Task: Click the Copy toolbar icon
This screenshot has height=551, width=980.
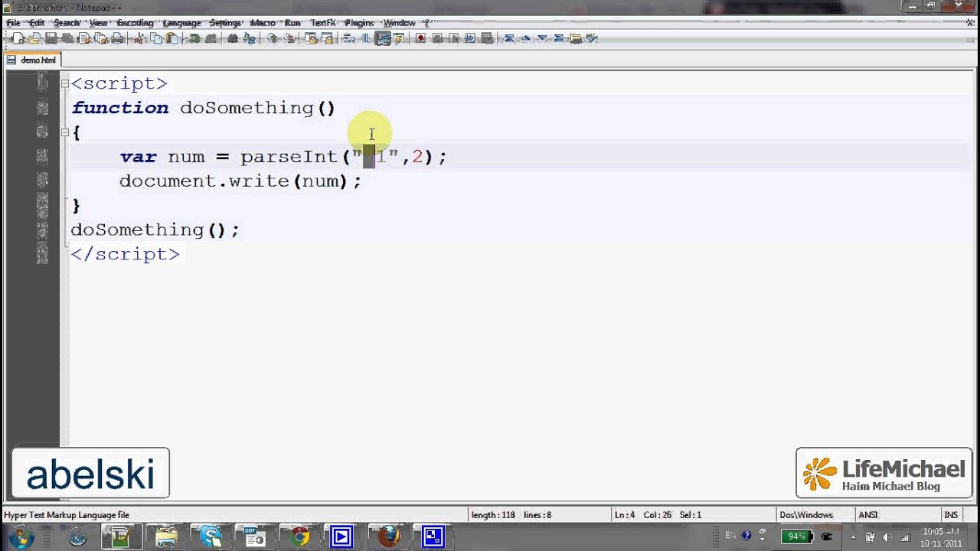Action: (x=155, y=38)
